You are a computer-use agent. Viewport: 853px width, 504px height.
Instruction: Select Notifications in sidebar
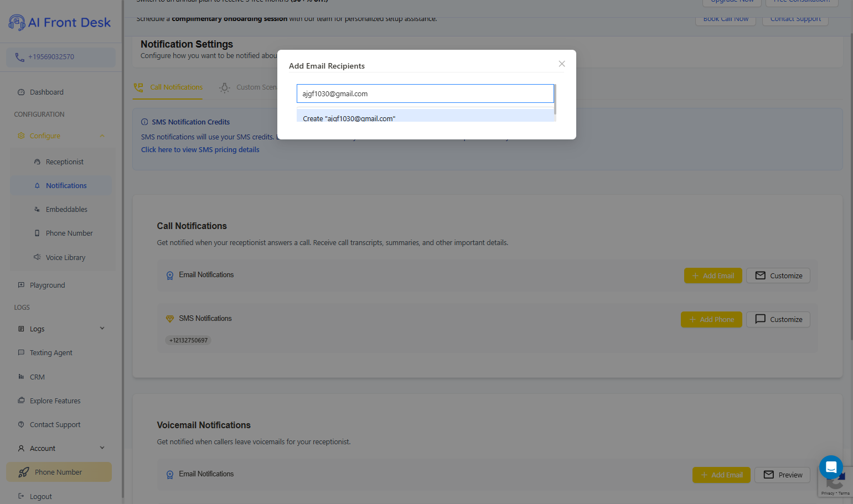pyautogui.click(x=61, y=186)
